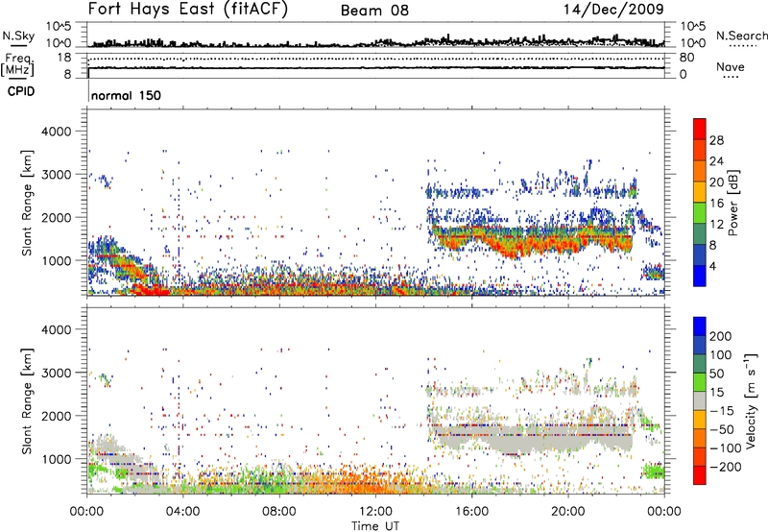Click the 20:00 time axis label
The height and width of the screenshot is (532, 768).
coord(567,512)
